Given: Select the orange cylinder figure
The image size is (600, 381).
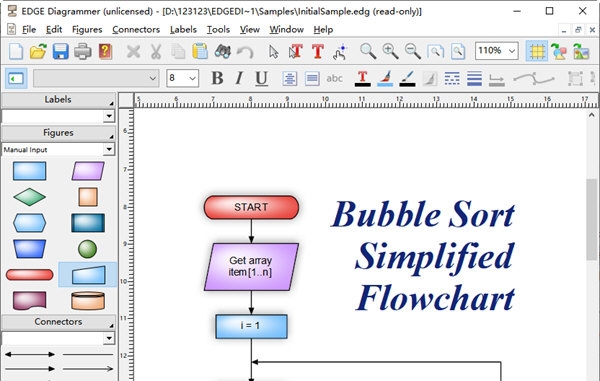Looking at the screenshot, I should [88, 301].
